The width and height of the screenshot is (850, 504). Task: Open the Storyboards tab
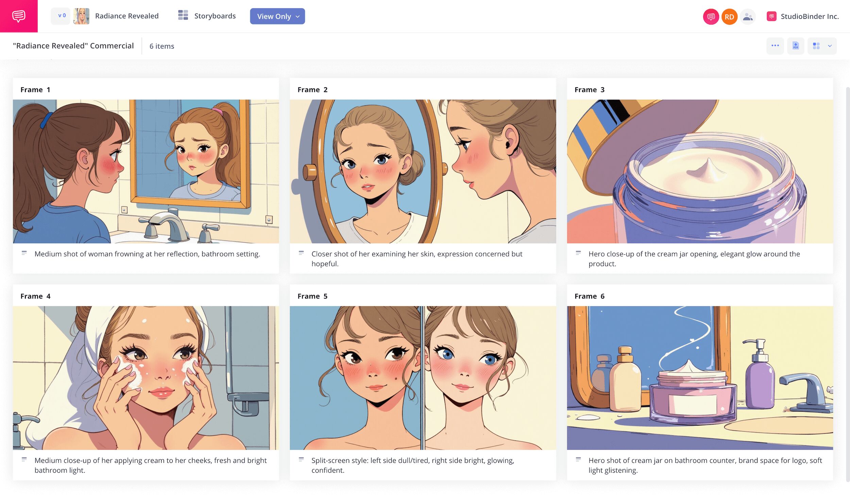point(215,16)
